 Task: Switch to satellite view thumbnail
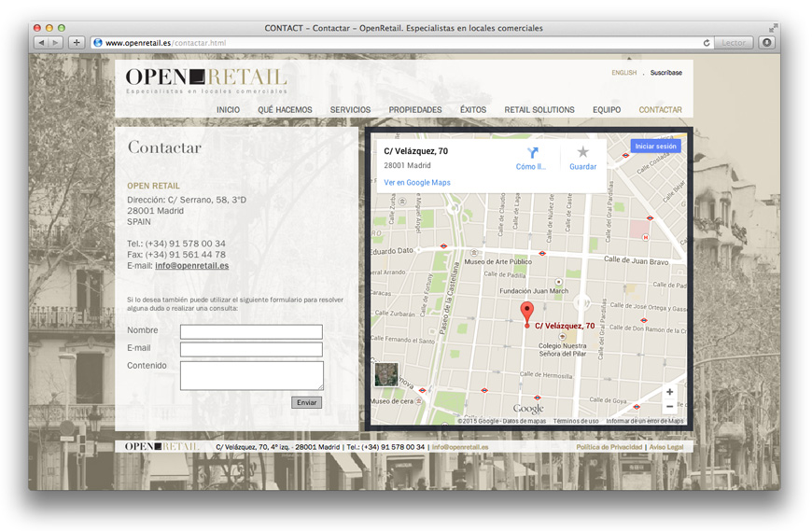coord(386,374)
